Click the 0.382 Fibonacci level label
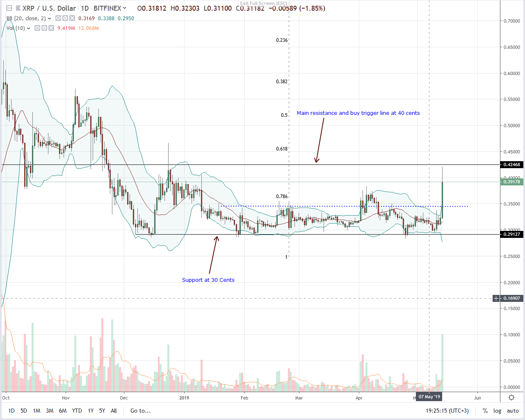Image resolution: width=525 pixels, height=420 pixels. tap(282, 82)
